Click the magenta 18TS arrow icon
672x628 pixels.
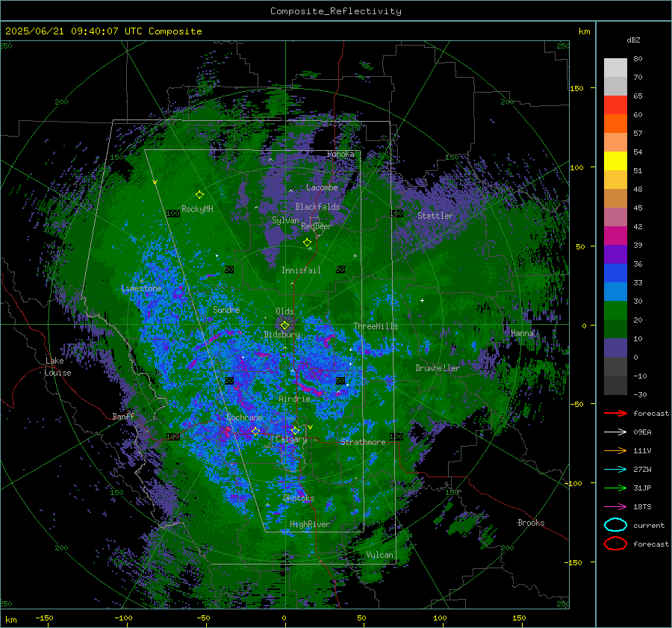pyautogui.click(x=615, y=507)
